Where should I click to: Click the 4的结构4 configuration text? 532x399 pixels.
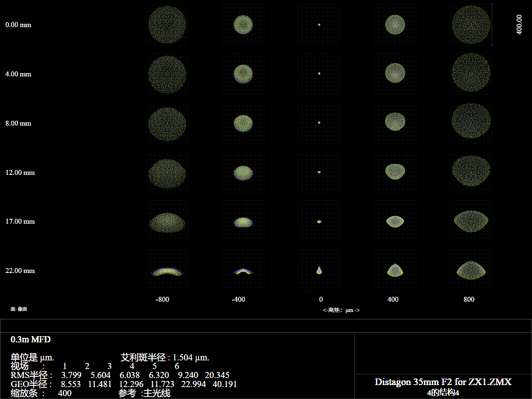(x=443, y=392)
